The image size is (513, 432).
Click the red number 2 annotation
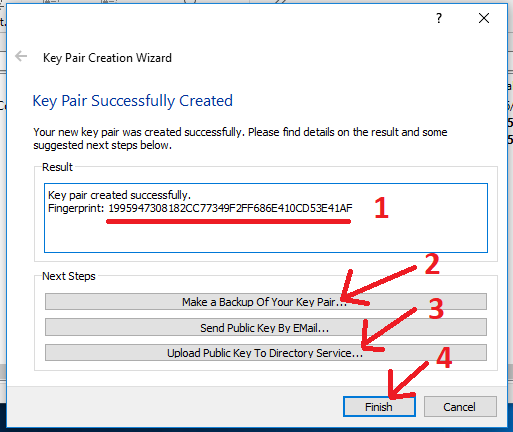432,264
